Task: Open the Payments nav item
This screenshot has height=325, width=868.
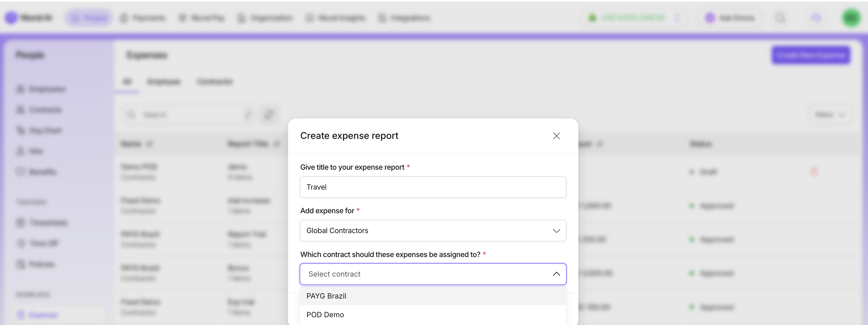Action: click(x=143, y=18)
